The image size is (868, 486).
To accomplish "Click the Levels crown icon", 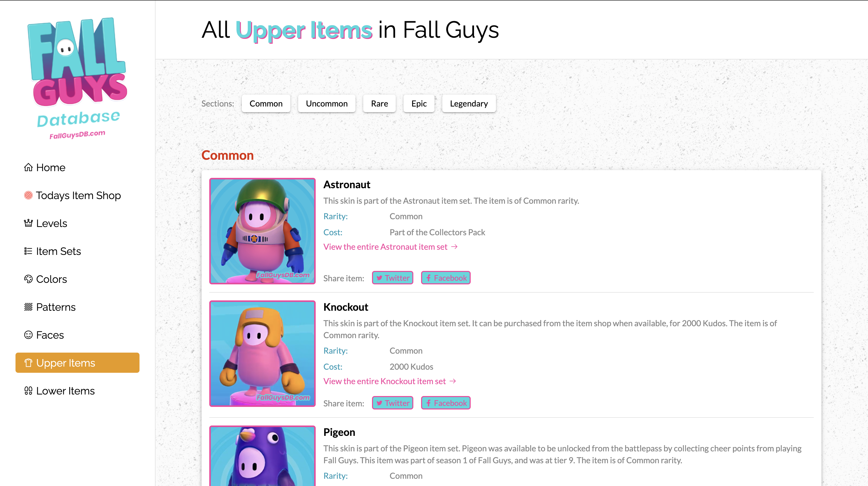I will pos(28,223).
